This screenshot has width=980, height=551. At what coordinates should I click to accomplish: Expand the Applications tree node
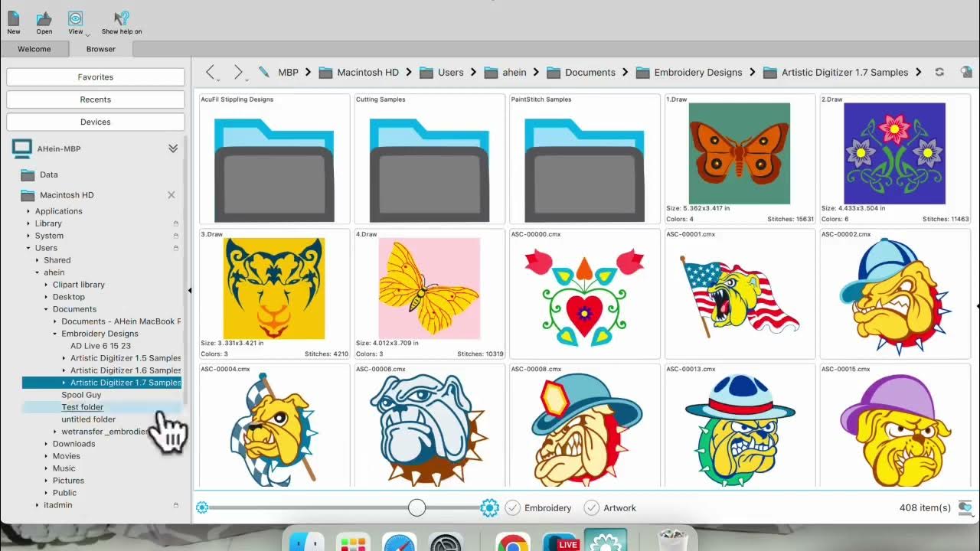pyautogui.click(x=29, y=211)
